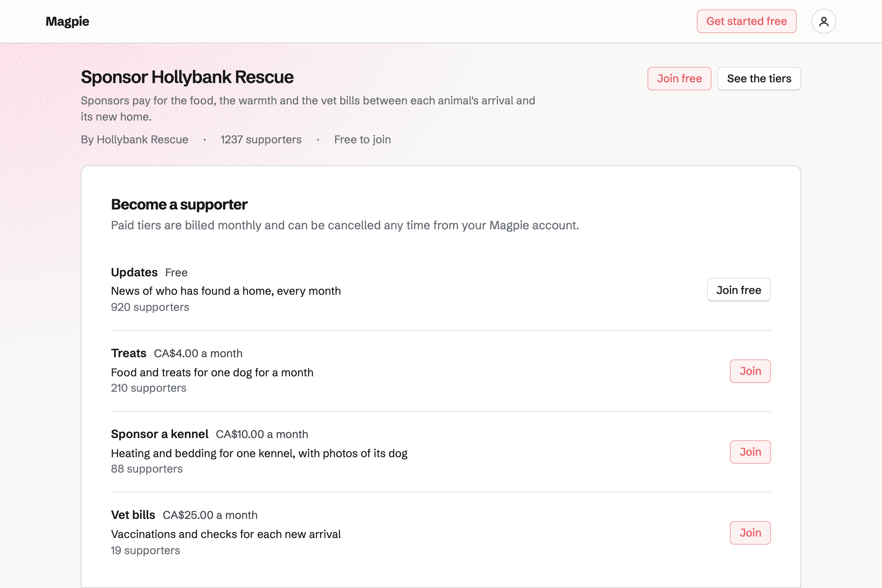
Task: Click the 'Sponsors pay for the food' tagline
Action: [308, 109]
